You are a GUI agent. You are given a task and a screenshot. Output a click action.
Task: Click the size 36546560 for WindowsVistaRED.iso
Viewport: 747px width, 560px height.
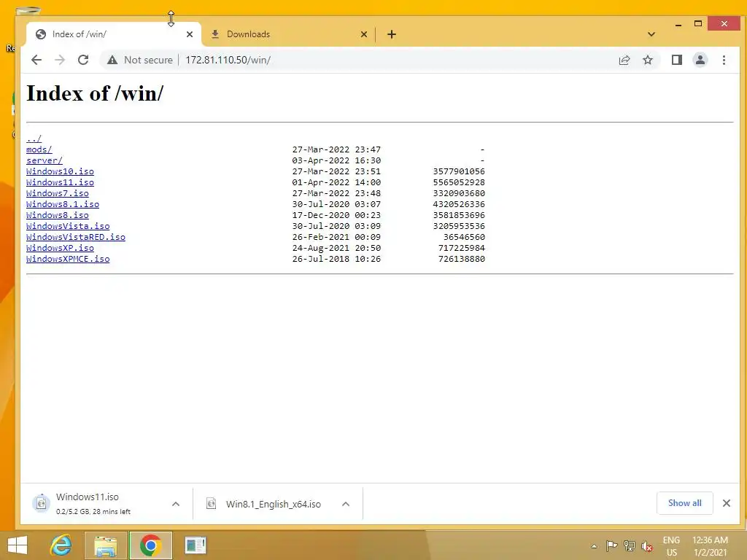point(464,237)
